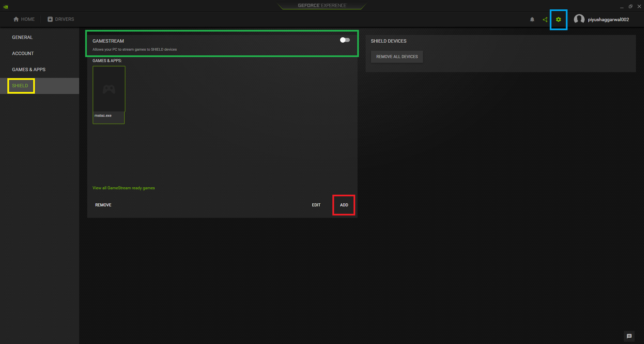
Task: Restore down the GeForce Experience window
Action: (631, 6)
